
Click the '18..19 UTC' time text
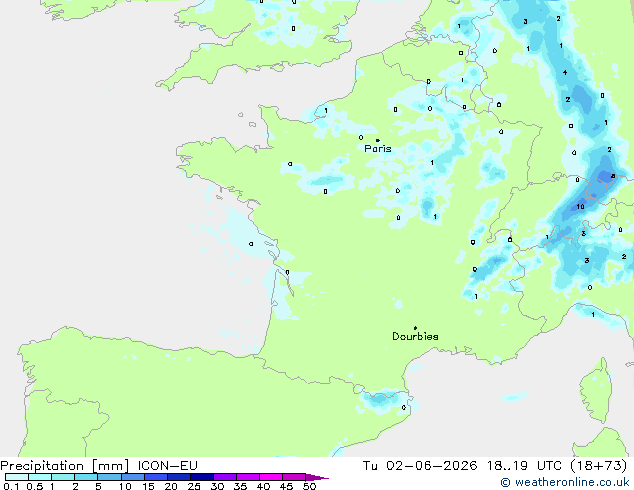pos(524,466)
